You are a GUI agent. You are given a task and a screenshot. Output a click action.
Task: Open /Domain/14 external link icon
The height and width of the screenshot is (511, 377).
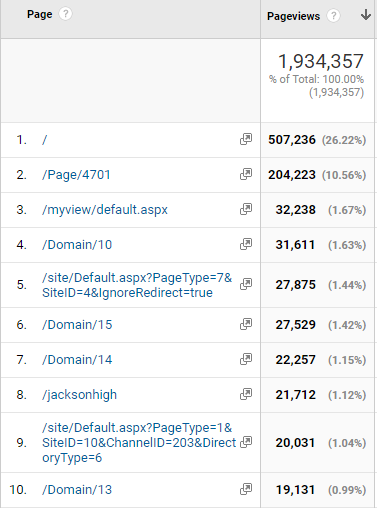246,359
